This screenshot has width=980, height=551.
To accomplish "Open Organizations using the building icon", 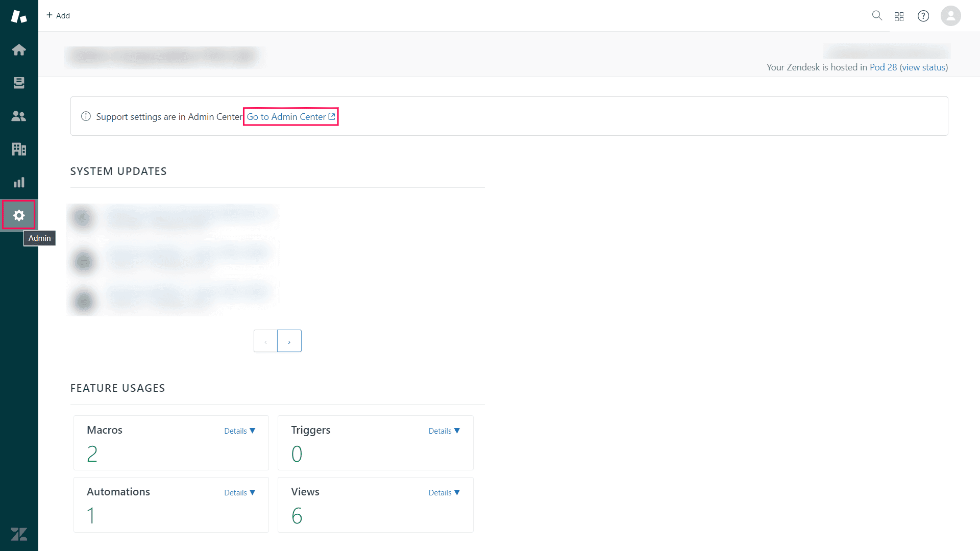I will click(19, 149).
